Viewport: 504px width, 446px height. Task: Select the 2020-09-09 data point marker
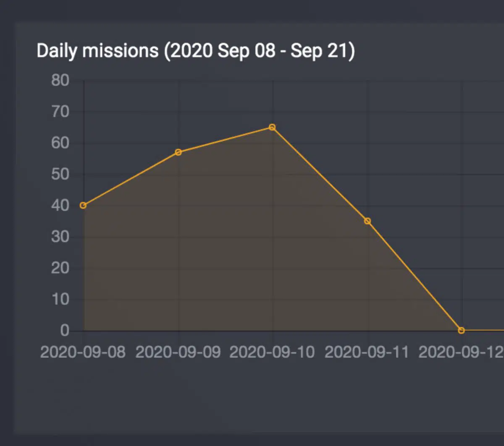[178, 152]
